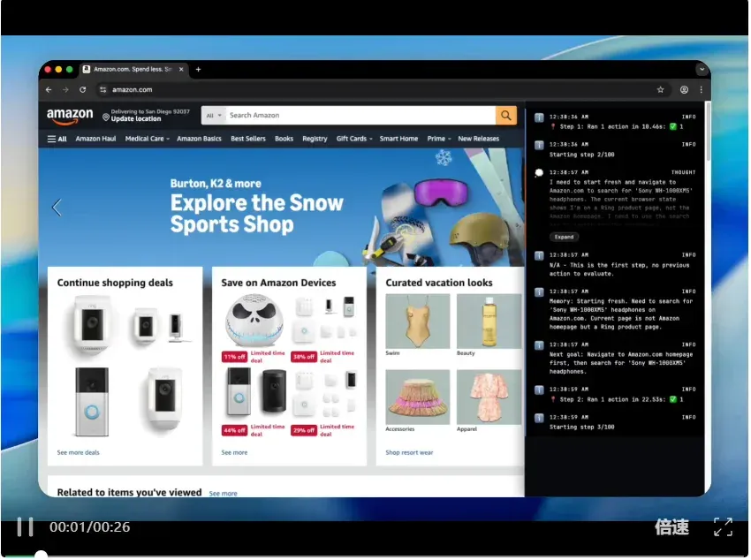The image size is (751, 560).
Task: Go to the Amazon logo home
Action: (x=70, y=116)
